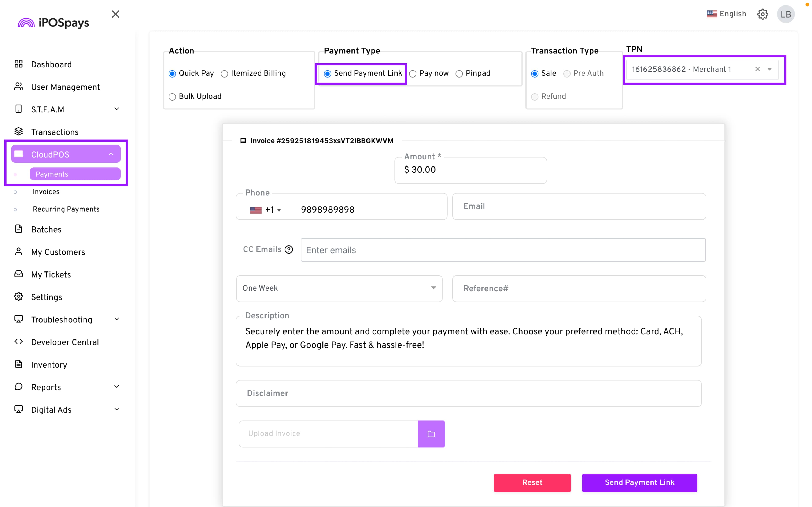Select Bulk Upload action option
Viewport: 812px width, 507px height.
pos(172,97)
